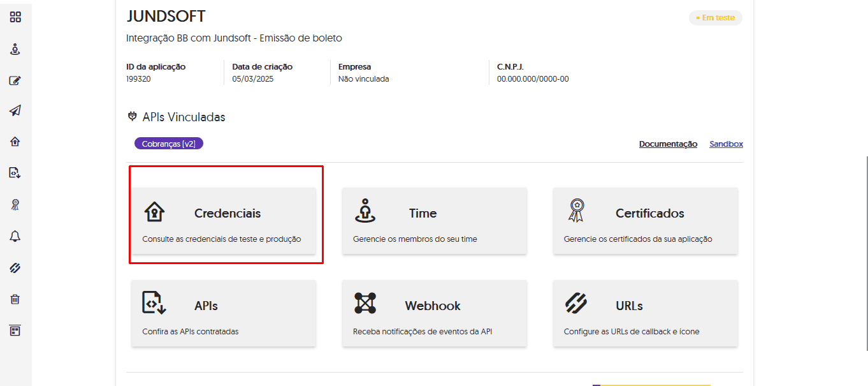Open the Sandbox link
This screenshot has width=868, height=386.
[726, 144]
